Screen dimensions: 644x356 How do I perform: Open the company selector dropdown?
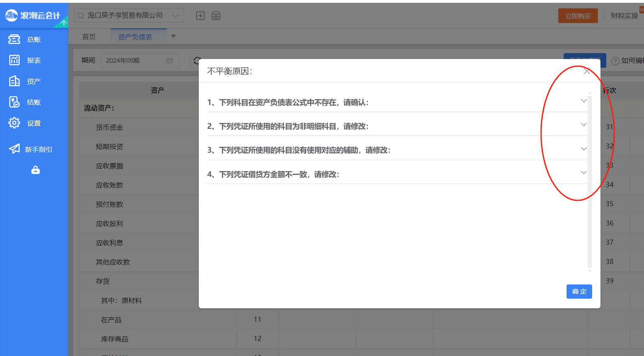pyautogui.click(x=129, y=16)
